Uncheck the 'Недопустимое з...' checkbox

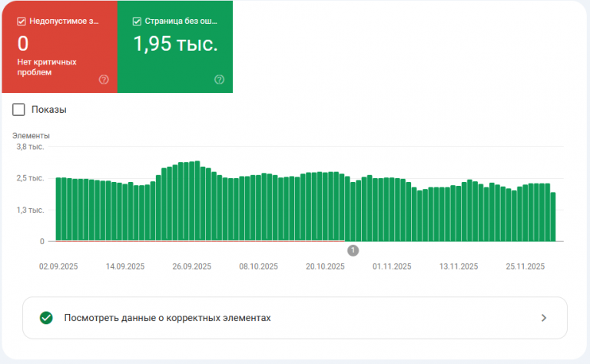pyautogui.click(x=22, y=22)
